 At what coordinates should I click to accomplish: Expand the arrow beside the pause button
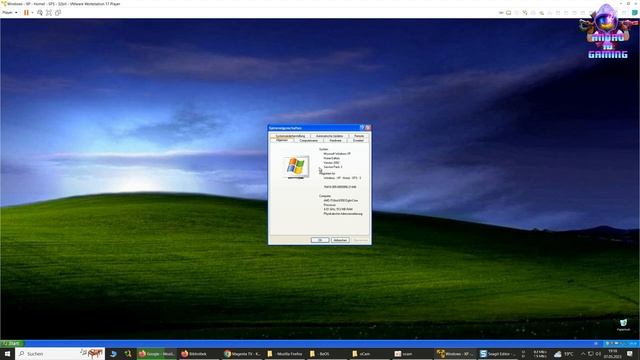[x=33, y=13]
